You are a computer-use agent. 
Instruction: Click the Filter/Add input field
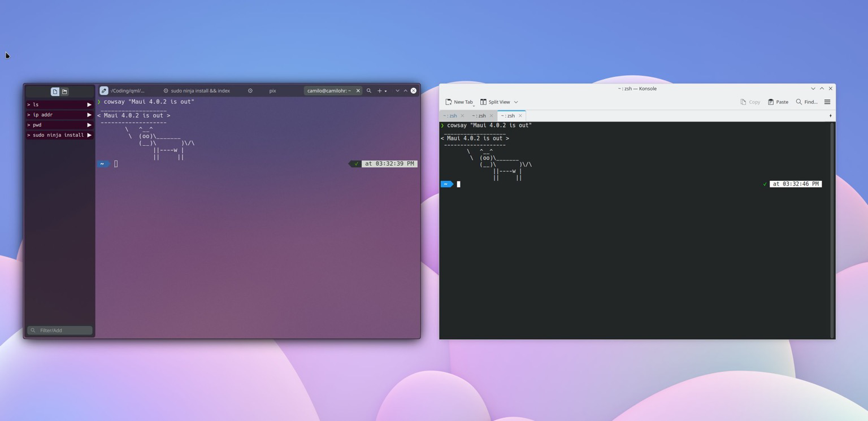pos(60,330)
